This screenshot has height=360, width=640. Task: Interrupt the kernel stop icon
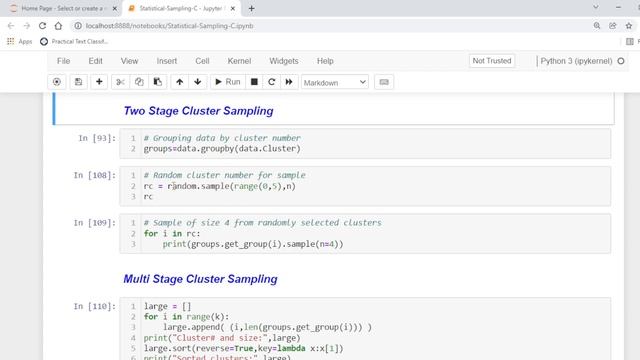point(254,82)
